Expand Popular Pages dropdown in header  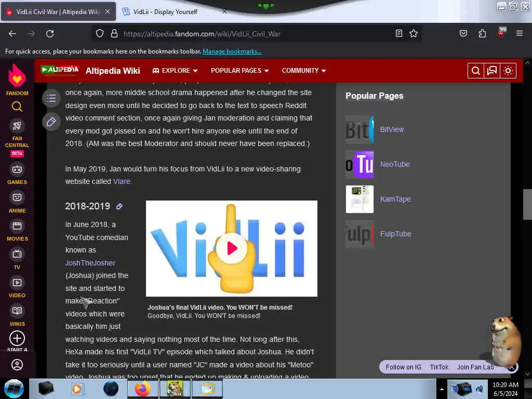(240, 71)
